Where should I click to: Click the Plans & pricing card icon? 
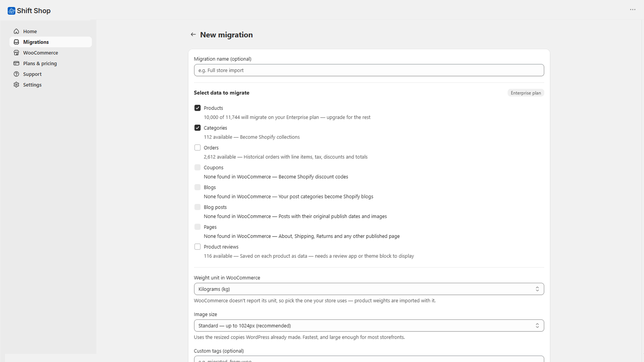click(17, 64)
